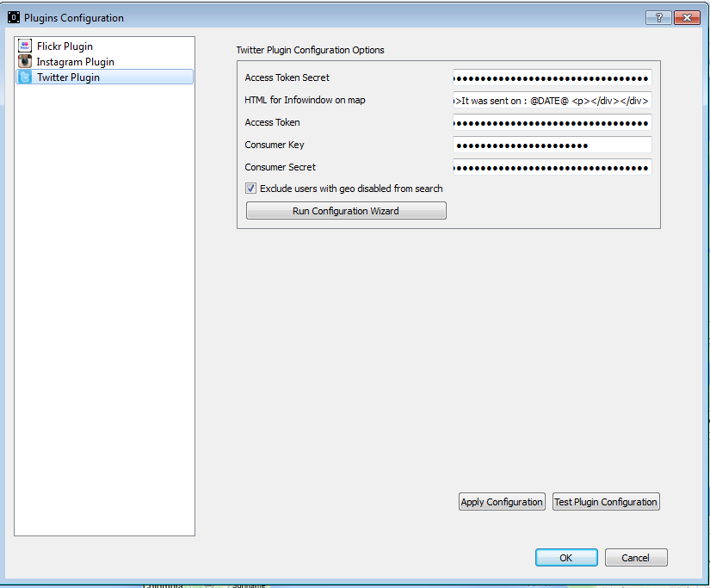
Task: Click the 'Access Token Secret' label
Action: (287, 77)
